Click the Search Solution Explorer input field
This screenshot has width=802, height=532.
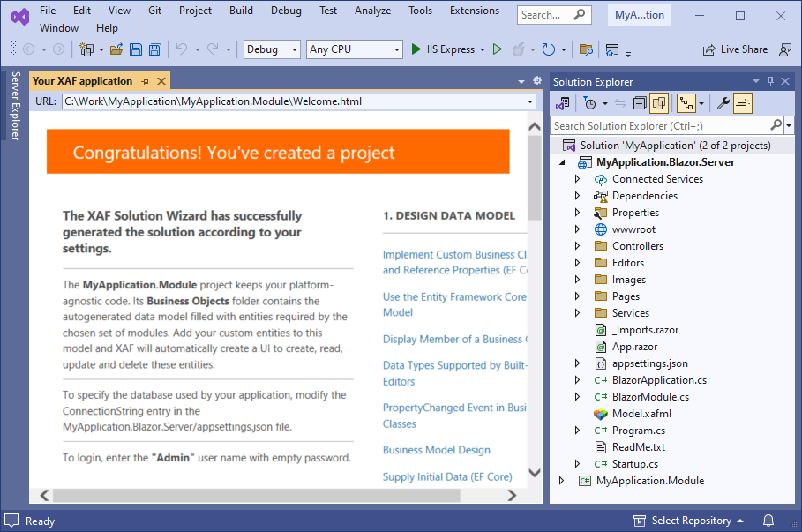tap(660, 126)
